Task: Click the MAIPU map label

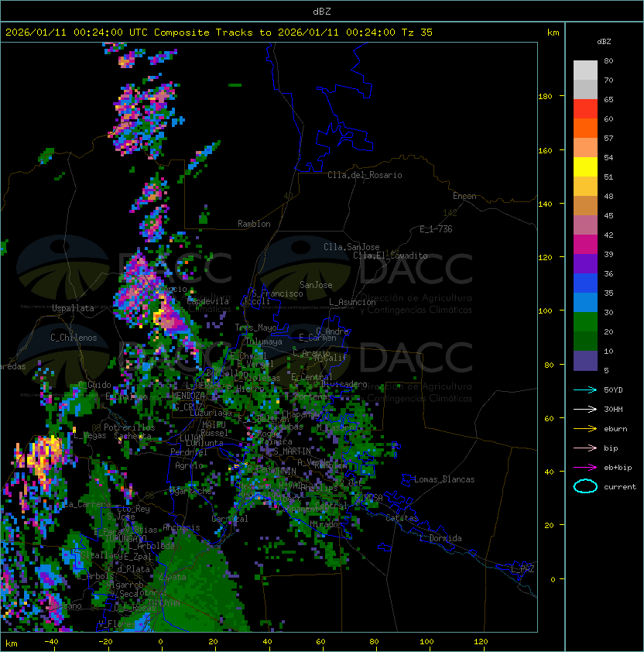Action: pos(214,425)
